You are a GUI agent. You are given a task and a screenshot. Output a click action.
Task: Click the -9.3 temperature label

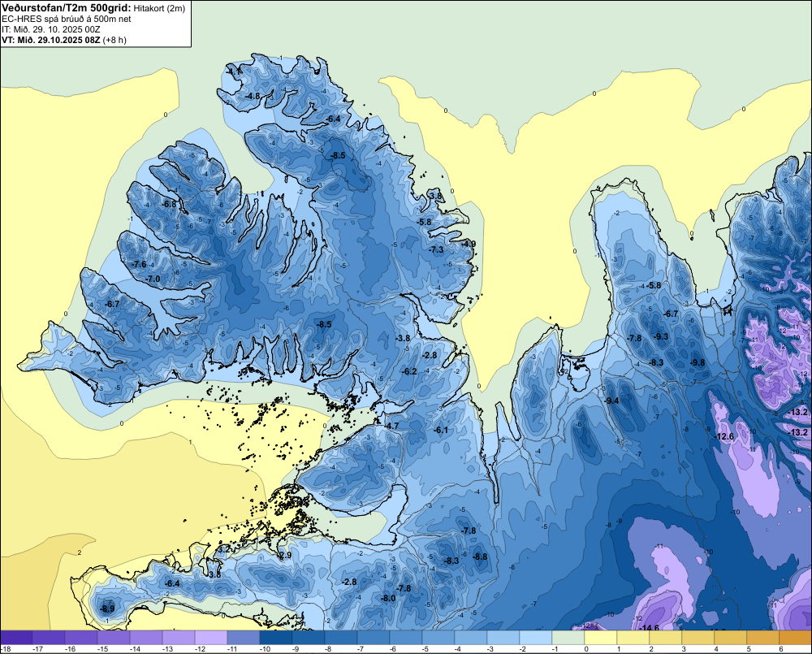click(x=661, y=336)
